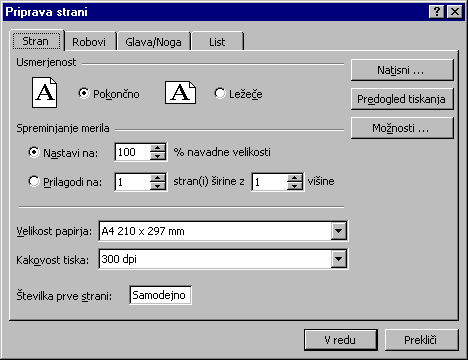
Task: Click the Natisni button
Action: (402, 70)
